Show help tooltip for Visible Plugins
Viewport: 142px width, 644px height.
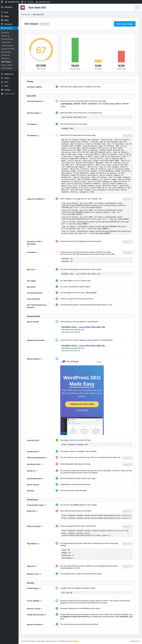pos(40,588)
